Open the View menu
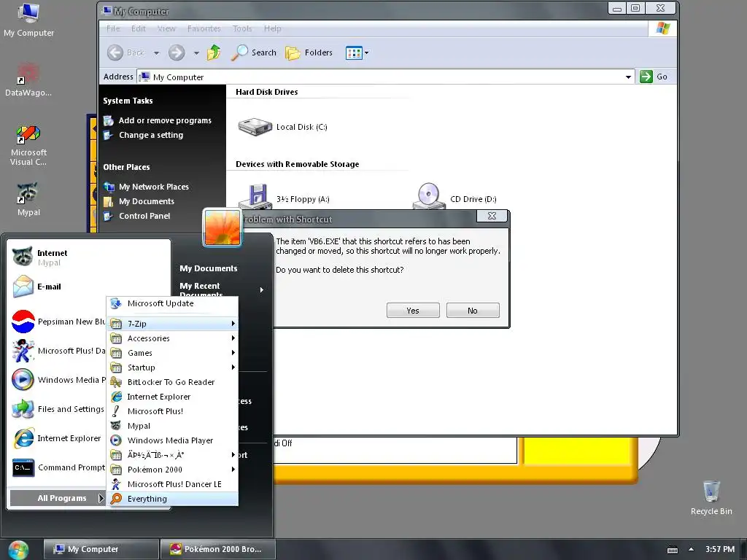This screenshot has height=560, width=747. (166, 28)
